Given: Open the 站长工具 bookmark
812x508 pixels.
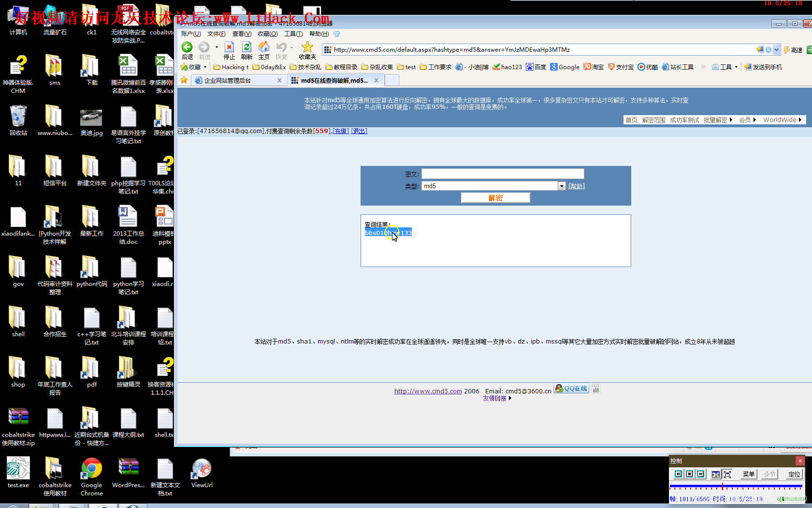Looking at the screenshot, I should [678, 67].
